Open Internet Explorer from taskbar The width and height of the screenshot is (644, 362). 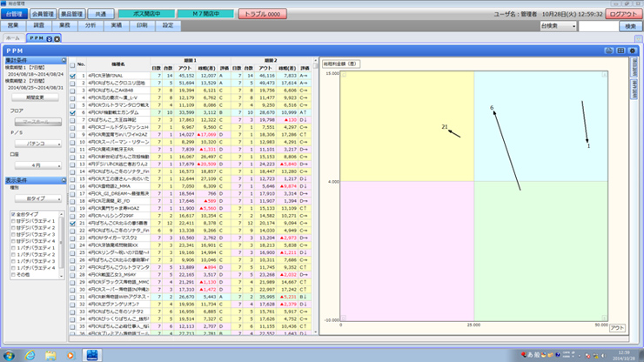coord(30,355)
